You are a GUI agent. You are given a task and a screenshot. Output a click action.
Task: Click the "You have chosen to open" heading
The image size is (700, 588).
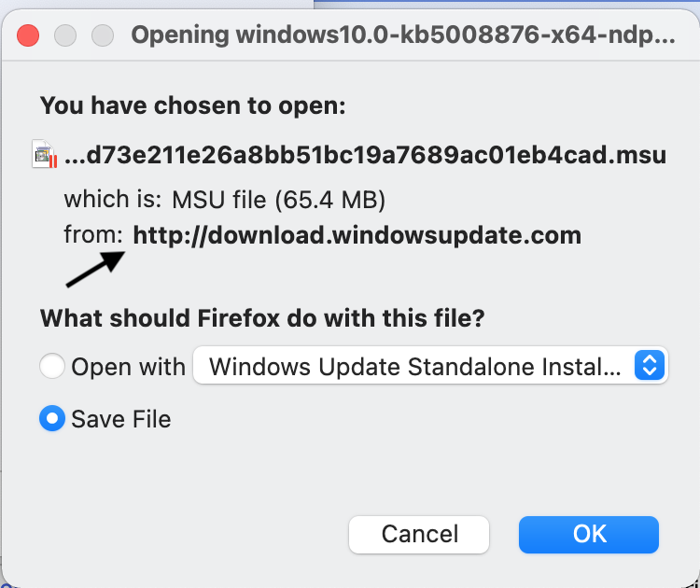[x=193, y=105]
